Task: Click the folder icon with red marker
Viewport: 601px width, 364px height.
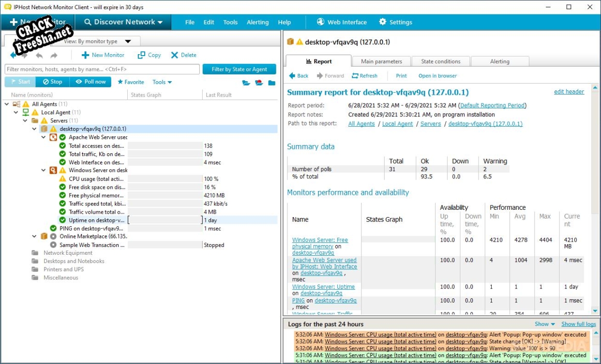Action: click(x=259, y=83)
